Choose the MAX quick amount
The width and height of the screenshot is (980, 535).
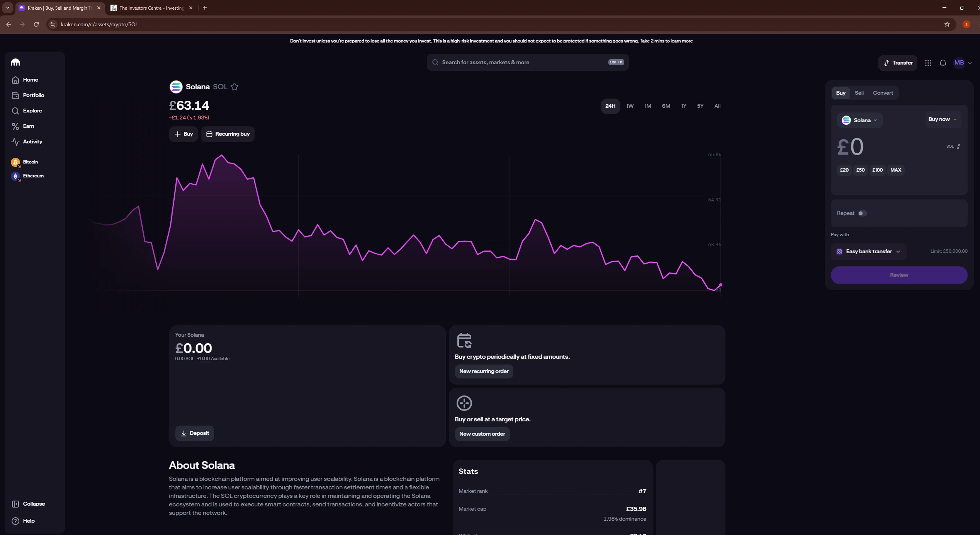tap(896, 170)
